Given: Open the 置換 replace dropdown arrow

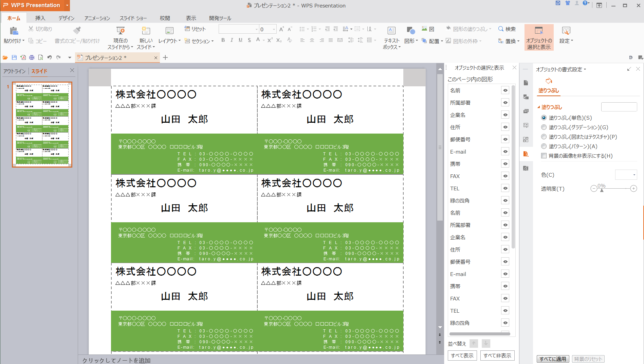Looking at the screenshot, I should click(x=518, y=41).
